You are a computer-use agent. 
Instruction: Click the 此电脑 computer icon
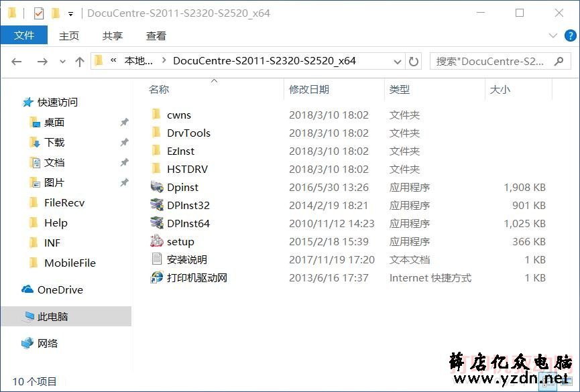29,316
